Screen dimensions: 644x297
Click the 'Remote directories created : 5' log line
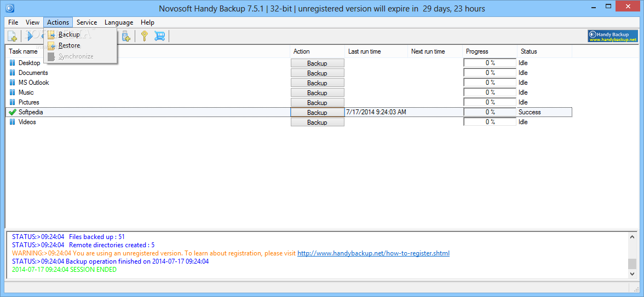[83, 245]
